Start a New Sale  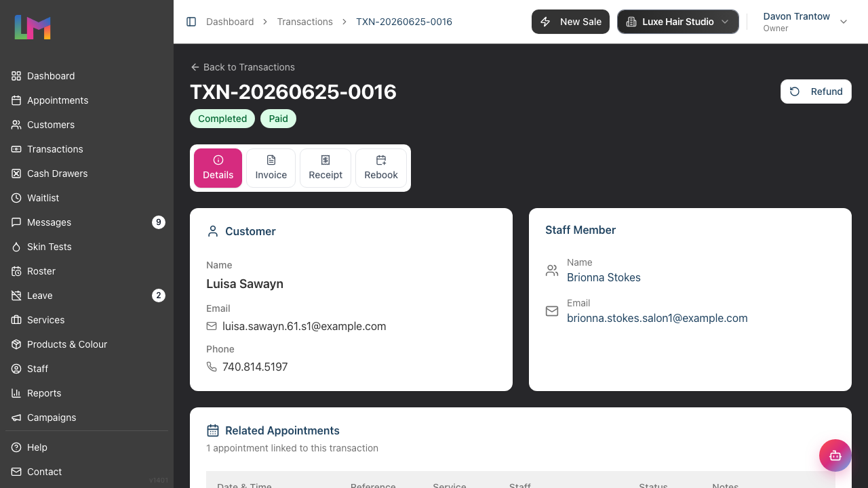pos(571,22)
